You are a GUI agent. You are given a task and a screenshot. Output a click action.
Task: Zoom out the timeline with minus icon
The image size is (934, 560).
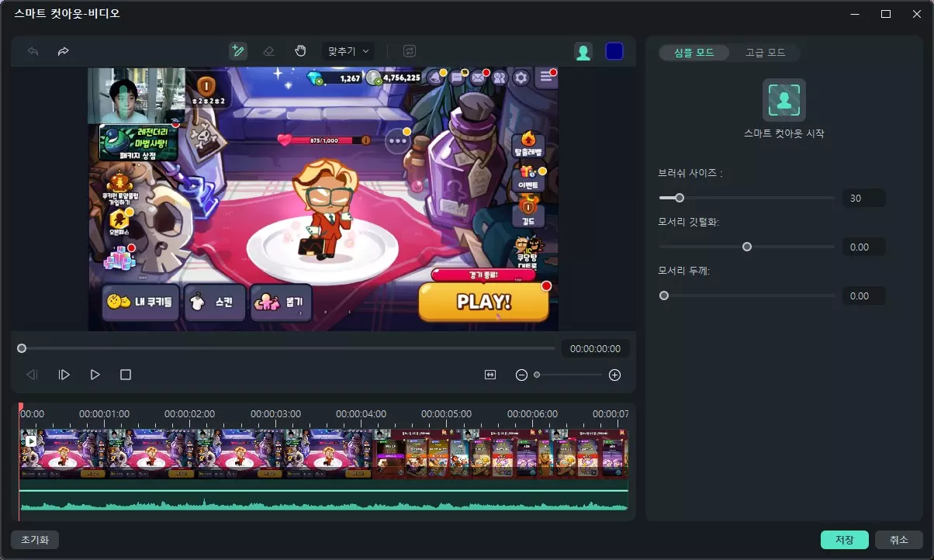(521, 375)
